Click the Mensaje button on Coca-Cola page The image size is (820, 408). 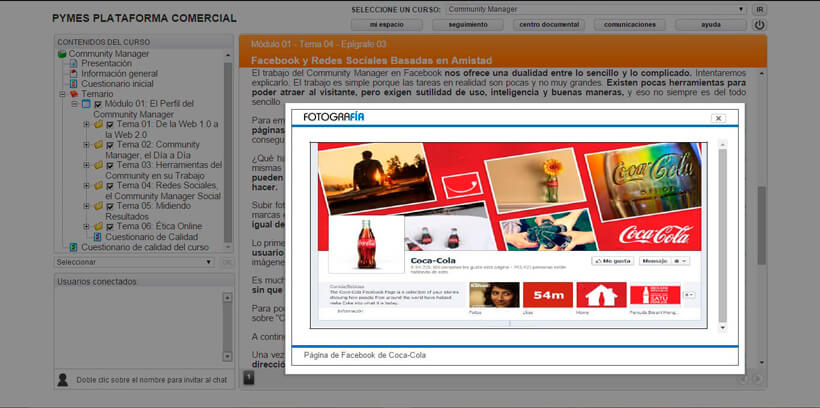point(654,260)
